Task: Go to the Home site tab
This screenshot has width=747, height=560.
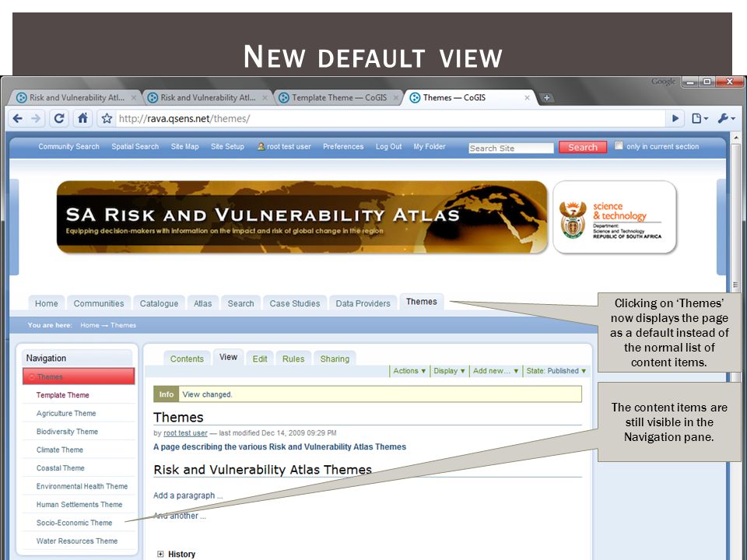Action: coord(46,303)
